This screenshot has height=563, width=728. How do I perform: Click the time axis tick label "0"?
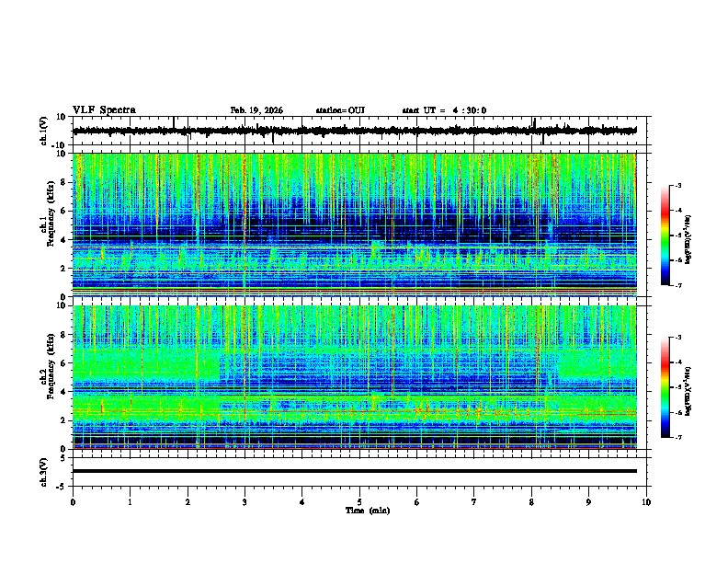[73, 502]
